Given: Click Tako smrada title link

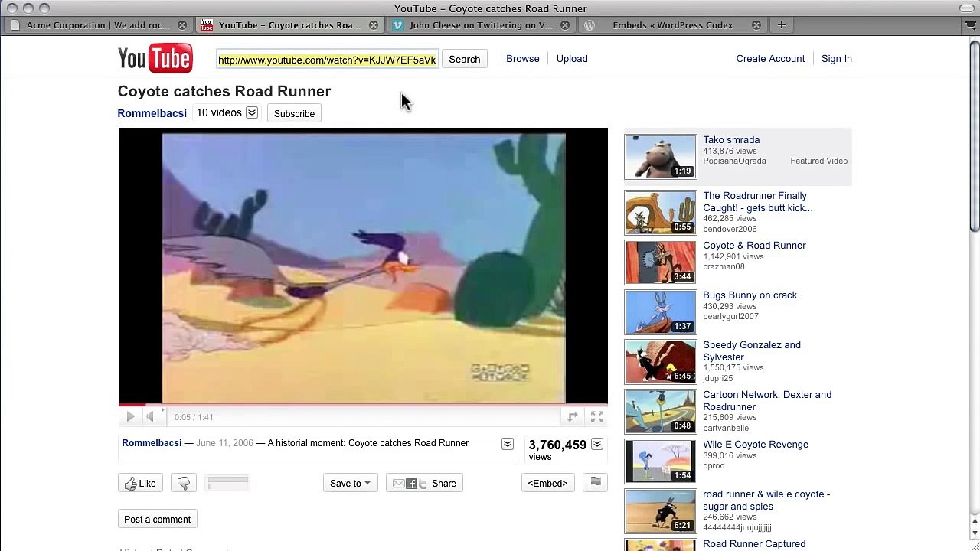Looking at the screenshot, I should click(x=731, y=140).
